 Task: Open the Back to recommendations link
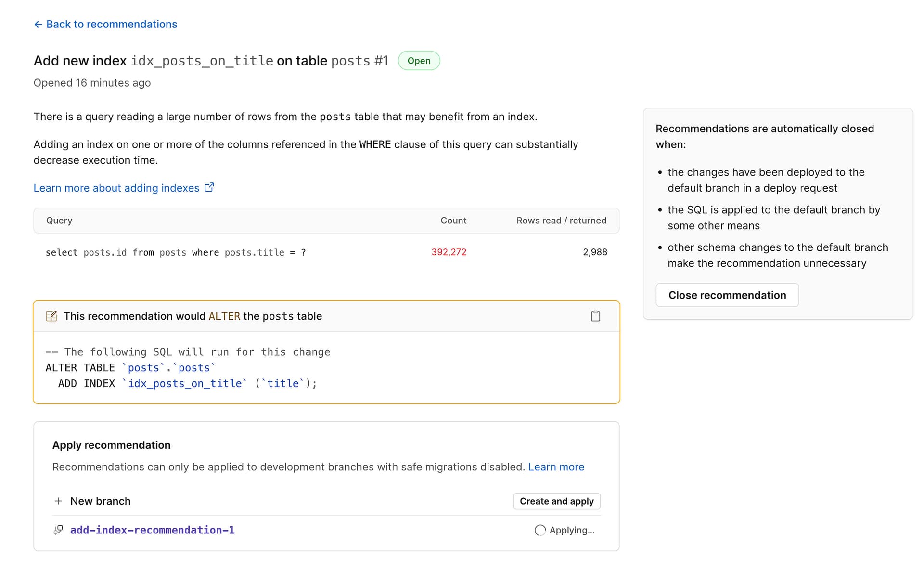pos(111,24)
